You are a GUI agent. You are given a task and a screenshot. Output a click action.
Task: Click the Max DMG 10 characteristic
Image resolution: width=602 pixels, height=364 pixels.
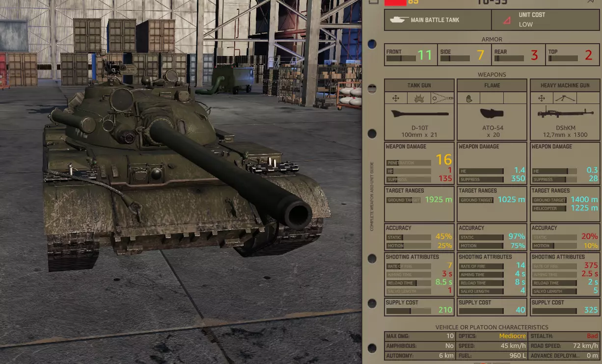[420, 336]
